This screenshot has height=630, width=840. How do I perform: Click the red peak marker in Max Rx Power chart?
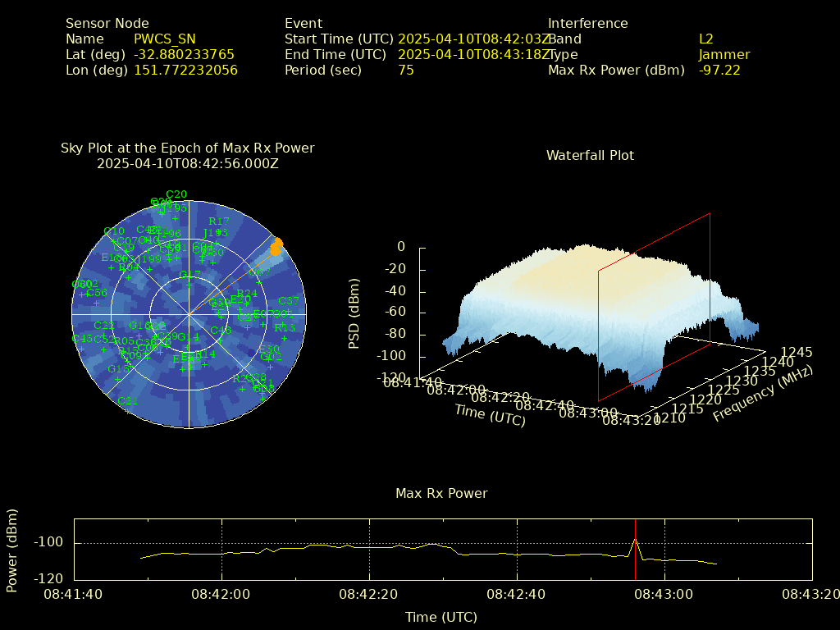point(636,540)
